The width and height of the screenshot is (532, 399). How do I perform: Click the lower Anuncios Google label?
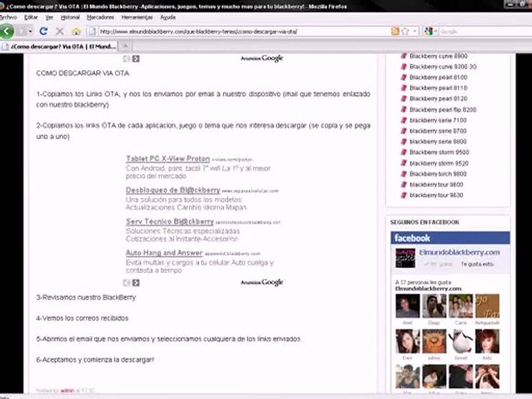click(x=262, y=282)
